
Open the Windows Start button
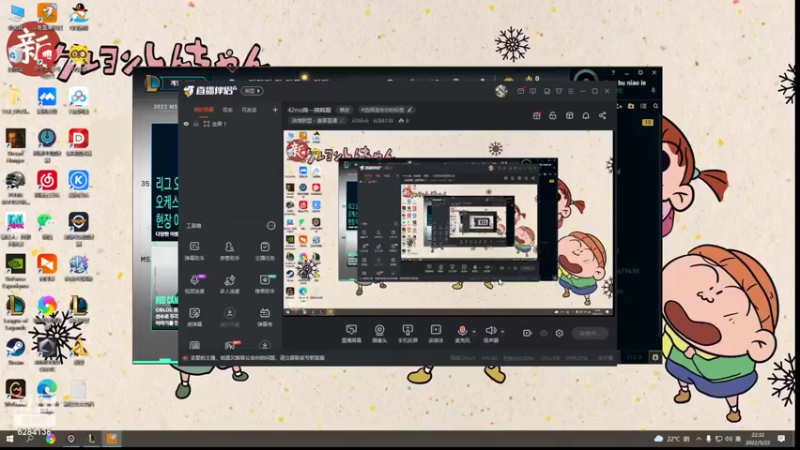9,439
